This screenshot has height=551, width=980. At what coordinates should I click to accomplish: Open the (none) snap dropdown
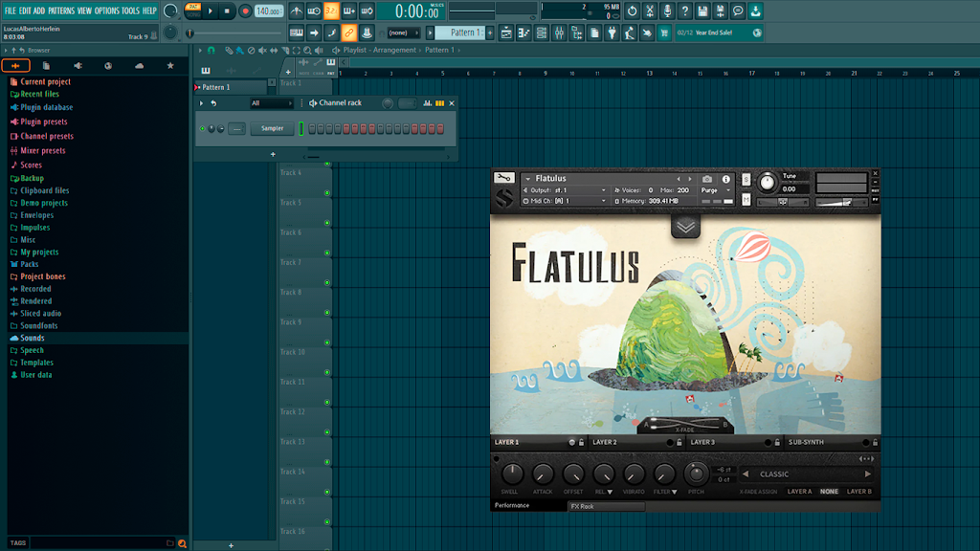click(403, 33)
